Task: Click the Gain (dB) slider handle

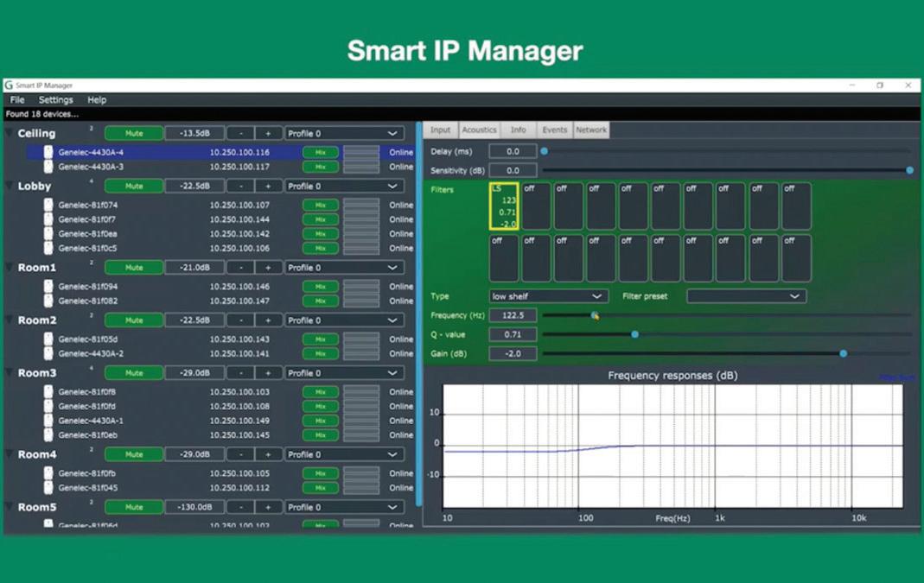Action: (844, 353)
